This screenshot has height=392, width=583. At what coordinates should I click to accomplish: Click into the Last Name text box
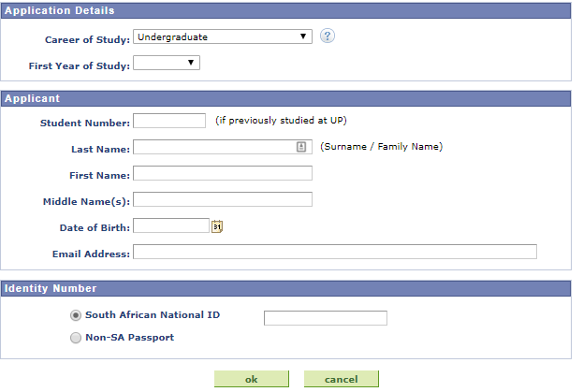[x=223, y=147]
